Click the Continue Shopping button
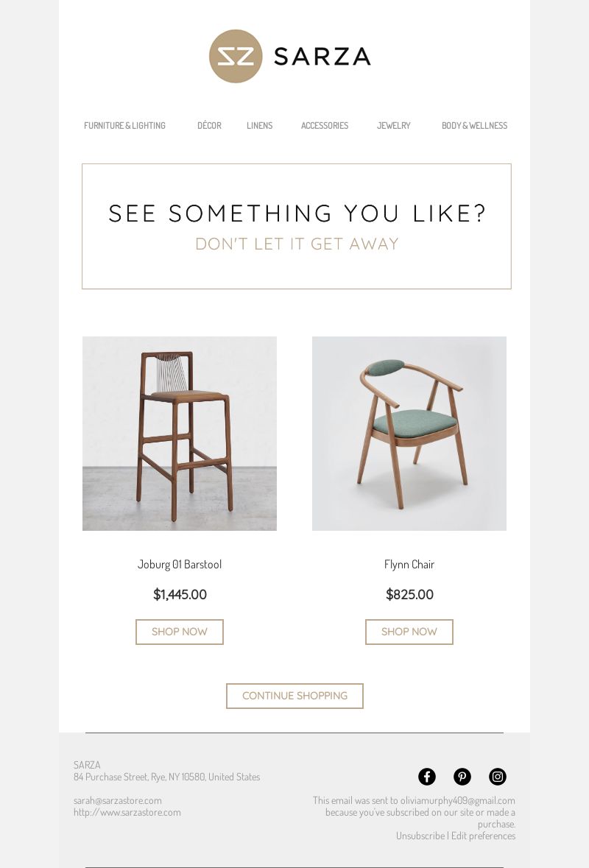 pyautogui.click(x=294, y=696)
